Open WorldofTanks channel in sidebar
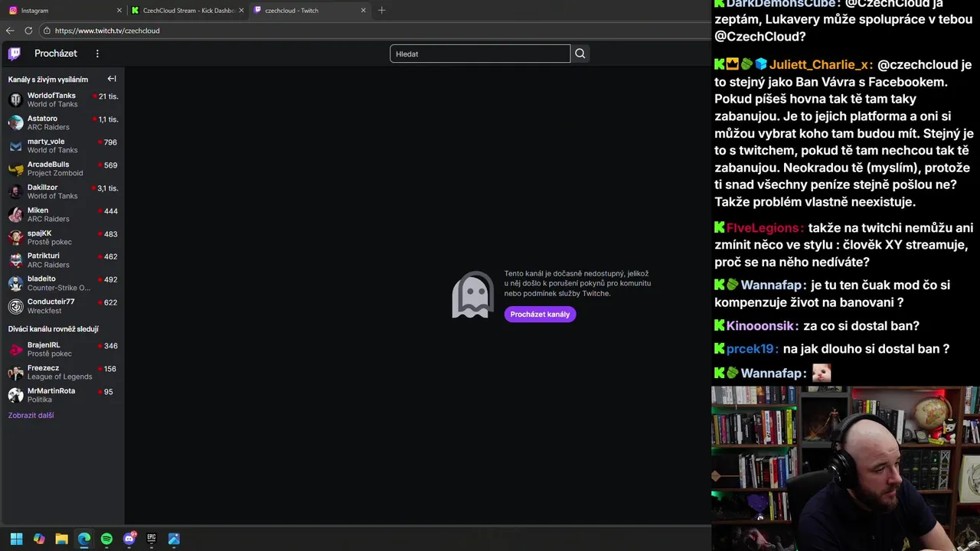 [x=62, y=100]
